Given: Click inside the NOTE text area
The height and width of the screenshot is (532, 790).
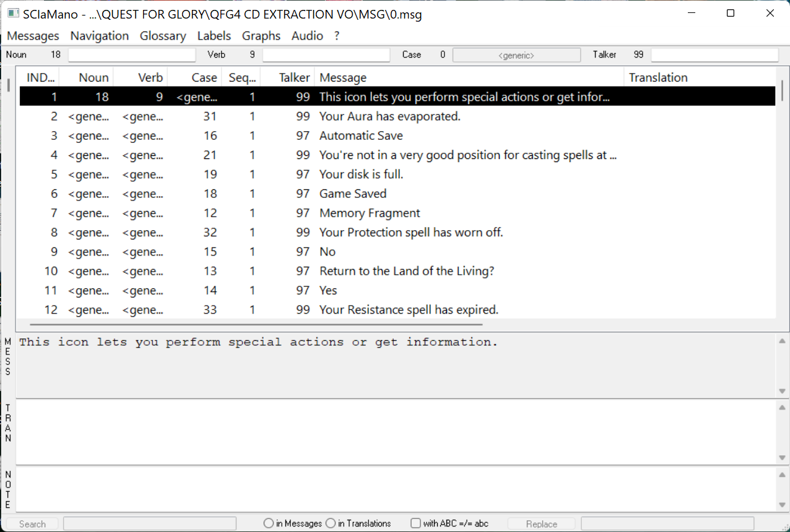Looking at the screenshot, I should coord(395,489).
